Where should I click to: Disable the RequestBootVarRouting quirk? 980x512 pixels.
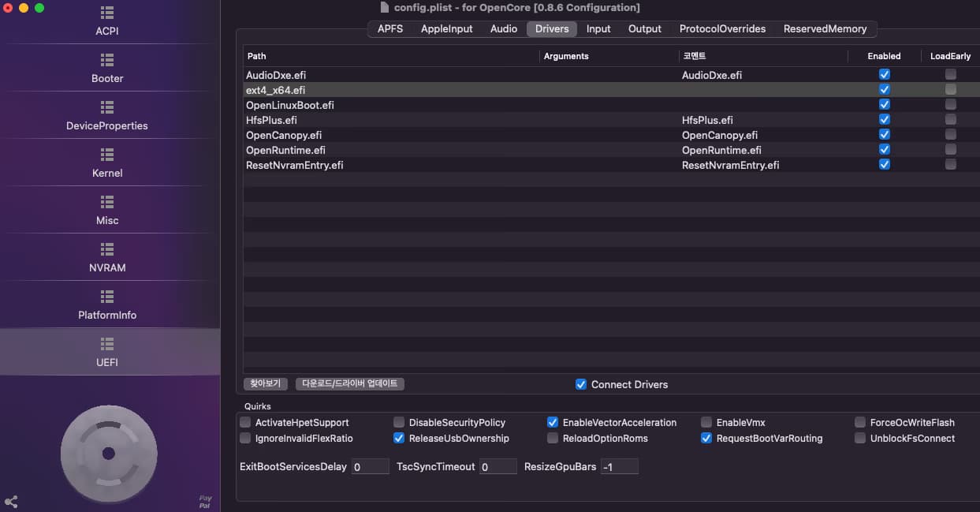(706, 438)
